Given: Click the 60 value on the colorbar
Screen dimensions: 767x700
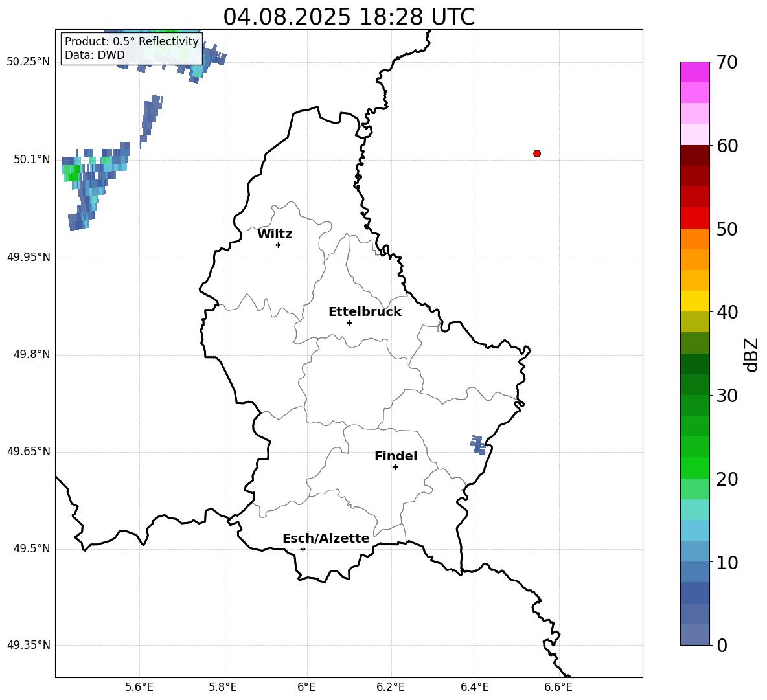Looking at the screenshot, I should (726, 146).
